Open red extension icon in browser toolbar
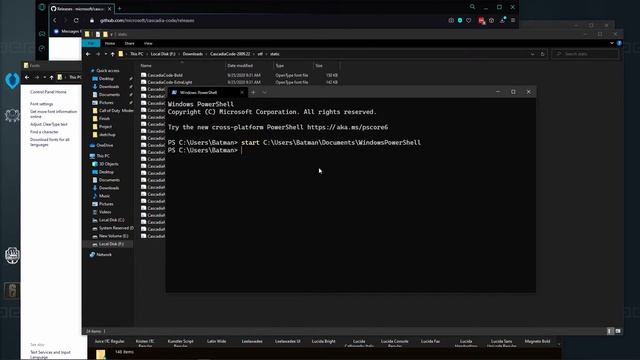This screenshot has width=640, height=360. (482, 20)
